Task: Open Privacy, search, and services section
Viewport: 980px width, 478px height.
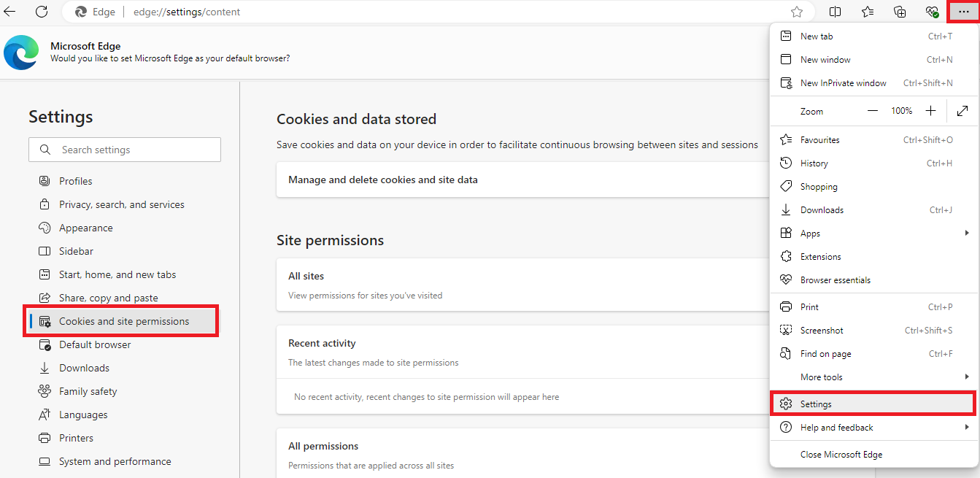Action: click(x=121, y=205)
